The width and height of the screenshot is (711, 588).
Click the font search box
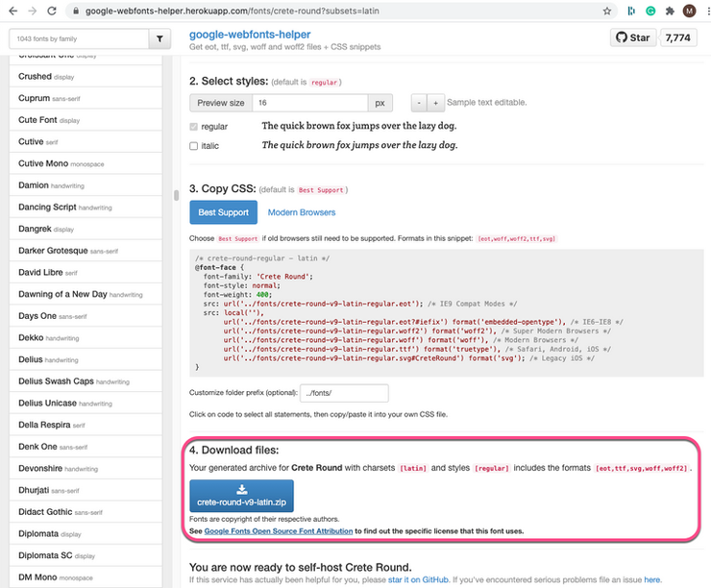coord(77,39)
